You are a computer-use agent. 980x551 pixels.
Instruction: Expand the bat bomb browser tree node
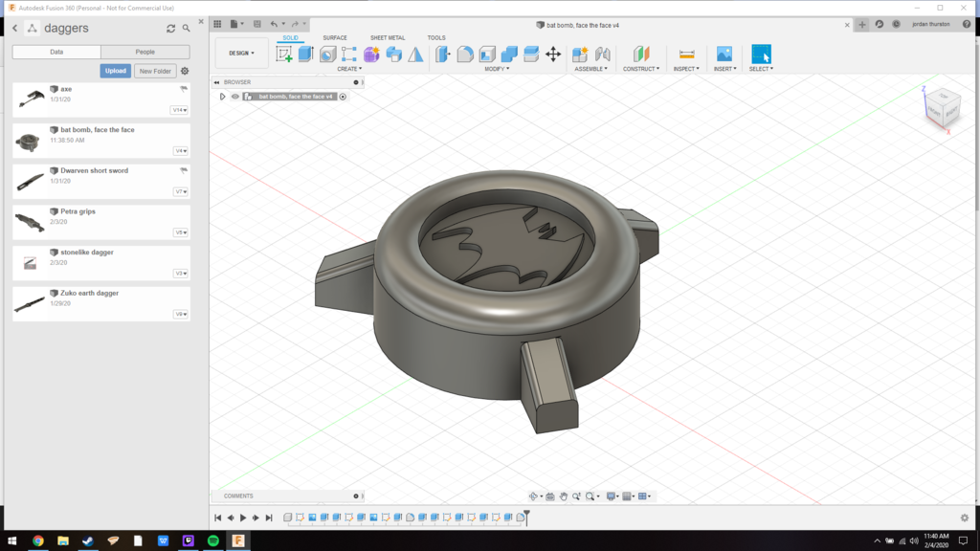tap(223, 96)
